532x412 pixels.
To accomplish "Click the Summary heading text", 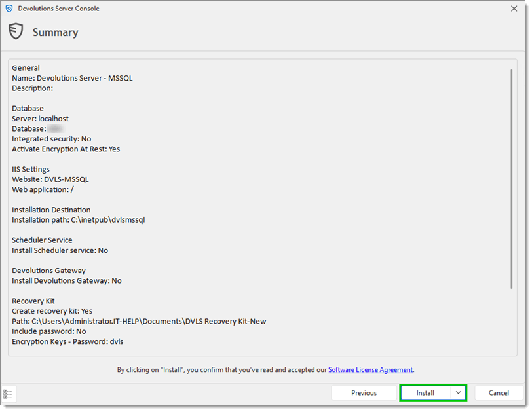I will (56, 32).
